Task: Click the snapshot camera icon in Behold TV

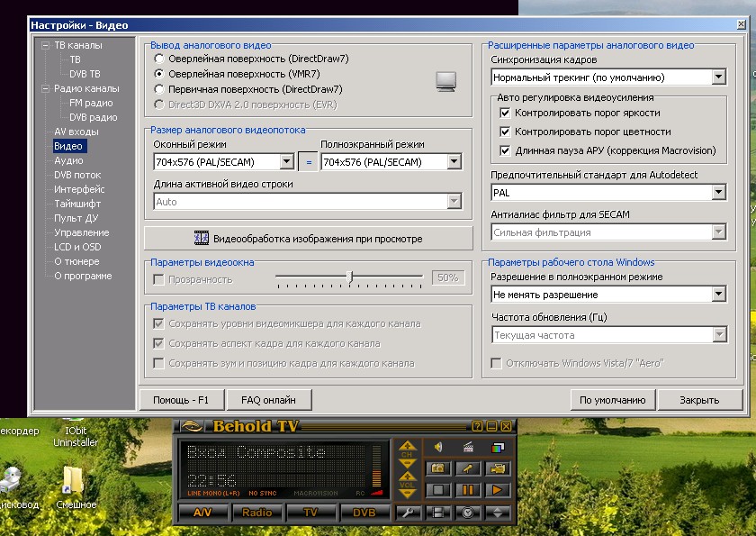Action: (439, 468)
